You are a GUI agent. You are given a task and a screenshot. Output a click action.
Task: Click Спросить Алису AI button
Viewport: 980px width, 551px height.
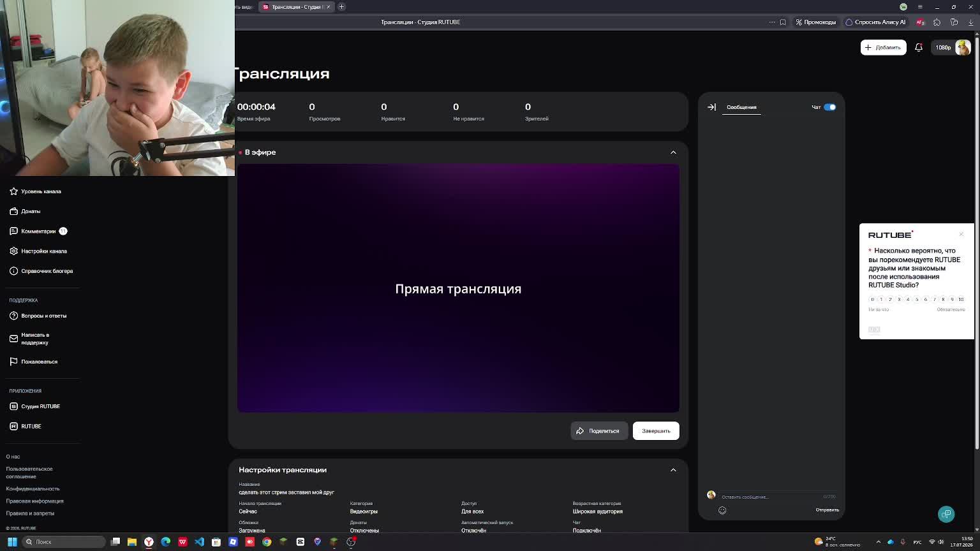(875, 22)
